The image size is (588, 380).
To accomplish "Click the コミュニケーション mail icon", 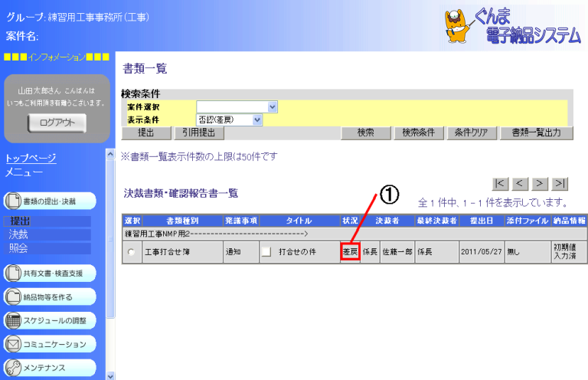I will 13,344.
